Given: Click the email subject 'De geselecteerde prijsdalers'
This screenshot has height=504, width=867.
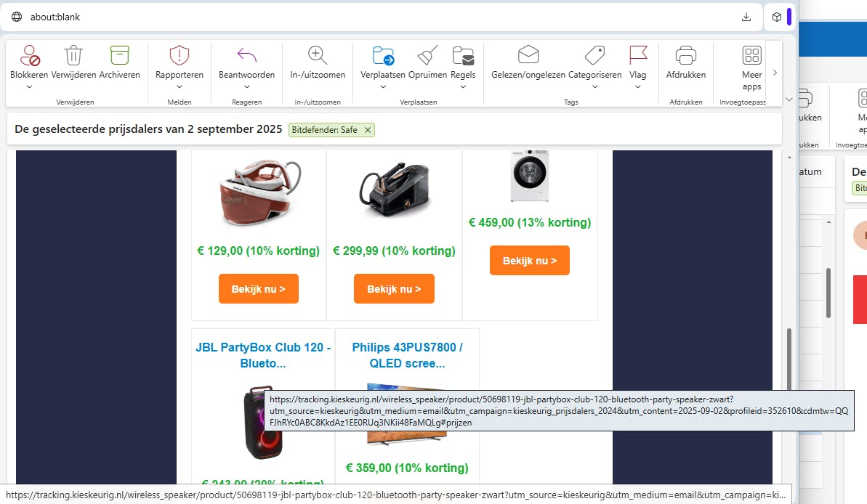Looking at the screenshot, I should coord(148,129).
